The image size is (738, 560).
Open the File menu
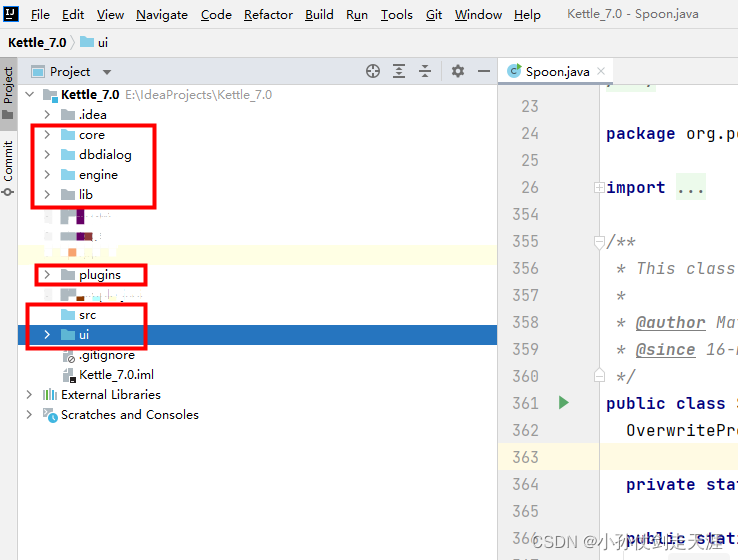pyautogui.click(x=40, y=15)
